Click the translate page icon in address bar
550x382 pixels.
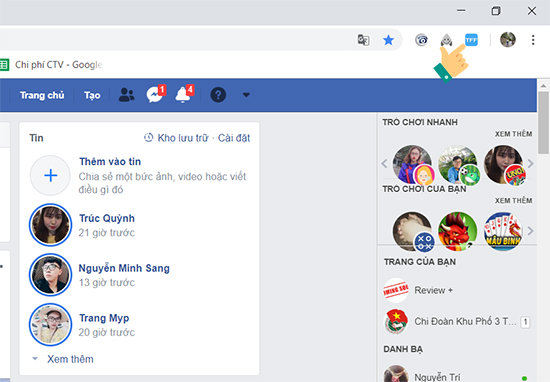[363, 40]
